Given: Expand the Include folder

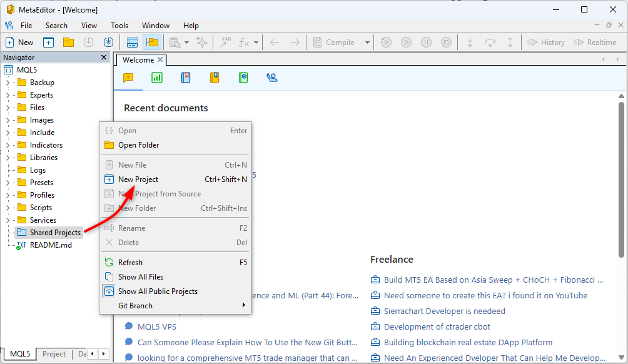Looking at the screenshot, I should [x=8, y=133].
